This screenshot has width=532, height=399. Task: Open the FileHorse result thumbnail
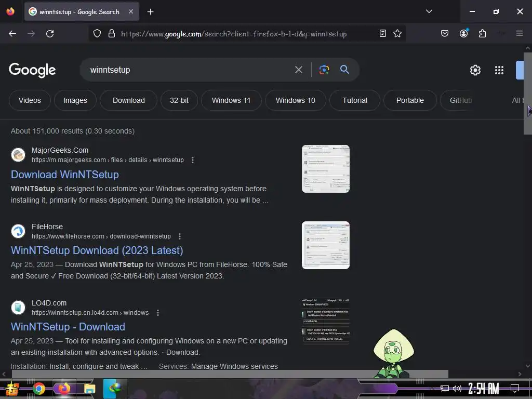coord(326,245)
